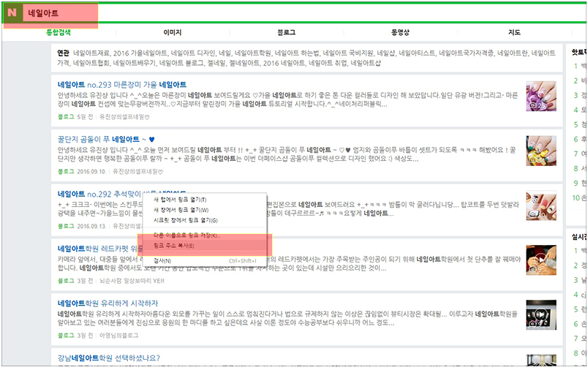Click the 연관 label in related searches

[x=63, y=53]
